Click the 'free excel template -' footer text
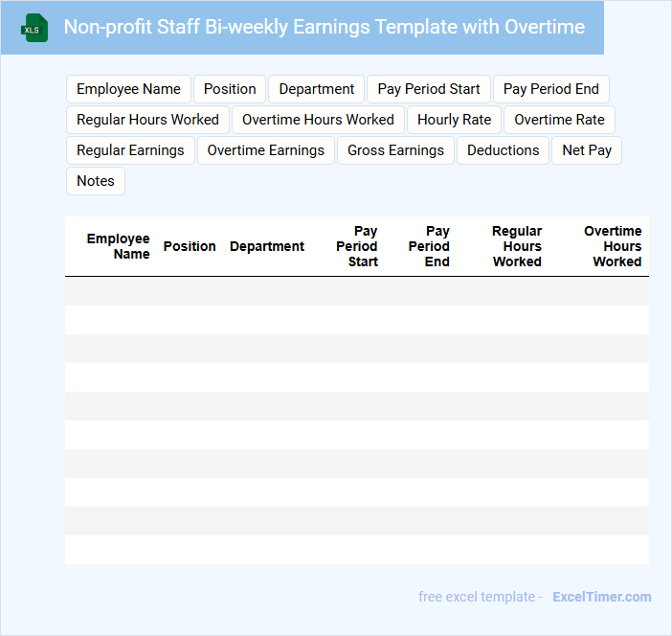This screenshot has height=636, width=672. tap(481, 597)
